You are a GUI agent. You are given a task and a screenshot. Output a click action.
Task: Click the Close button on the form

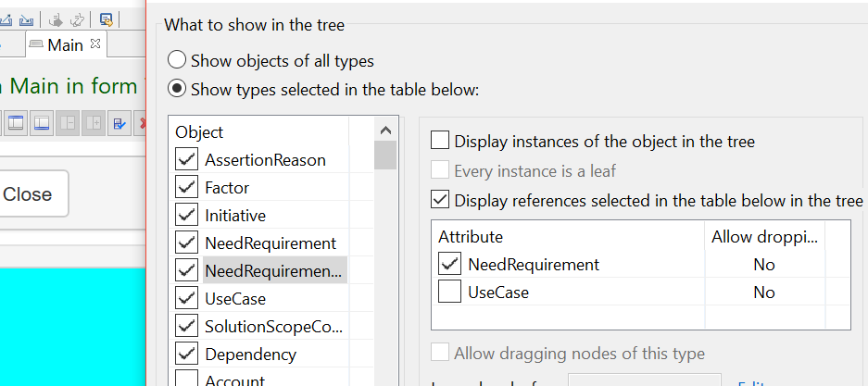[x=33, y=193]
